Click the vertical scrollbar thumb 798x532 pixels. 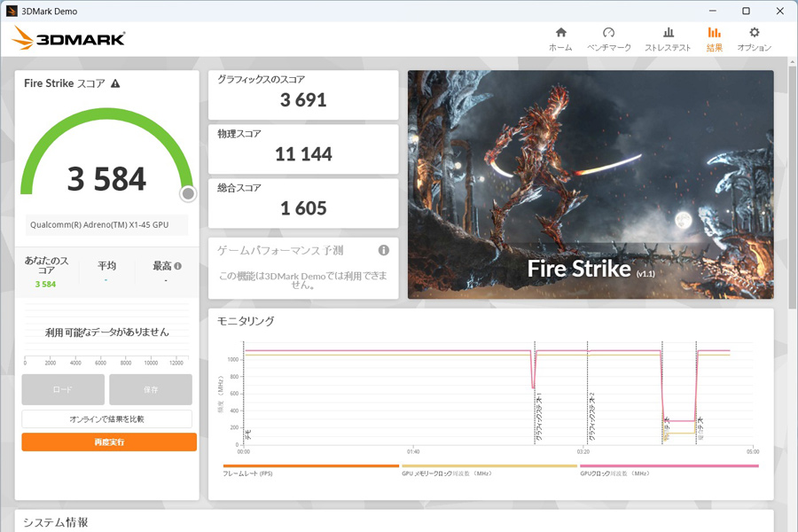793,187
